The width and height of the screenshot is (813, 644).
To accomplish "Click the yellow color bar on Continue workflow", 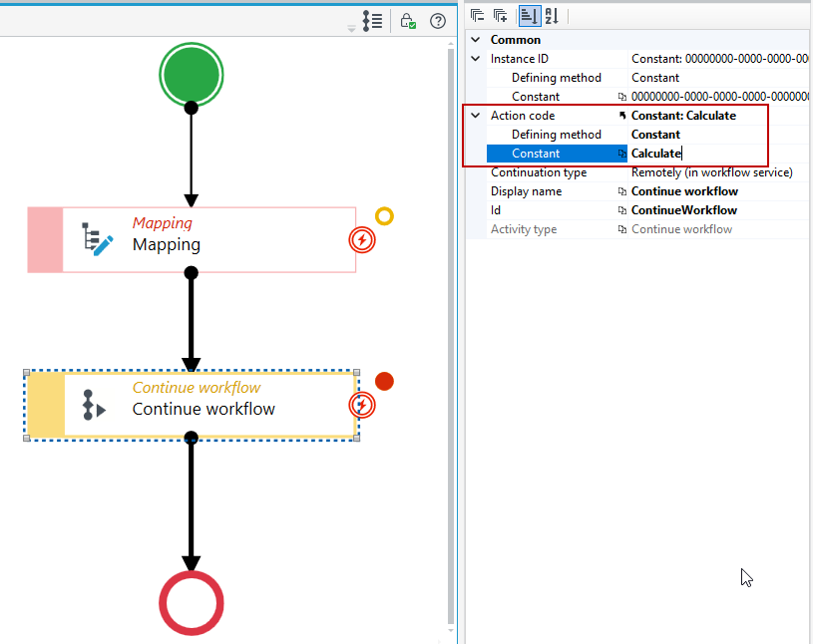I will click(46, 405).
